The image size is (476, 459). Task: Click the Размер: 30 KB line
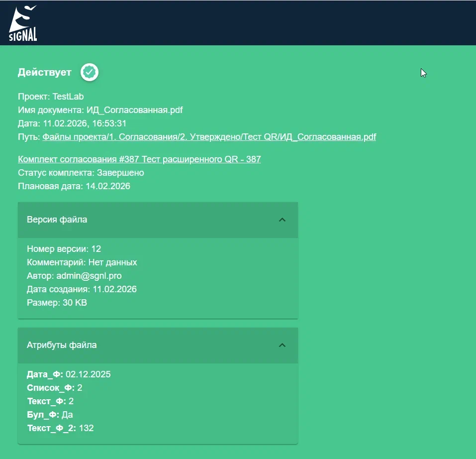(57, 302)
